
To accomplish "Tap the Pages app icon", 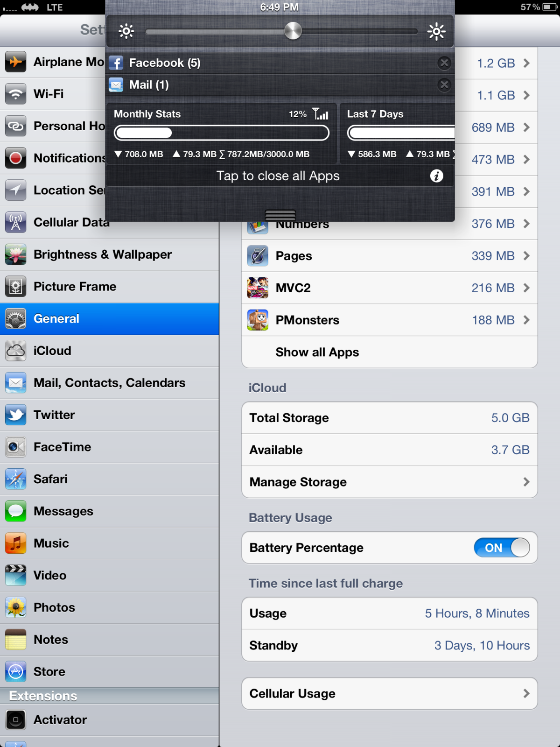I will click(x=258, y=256).
